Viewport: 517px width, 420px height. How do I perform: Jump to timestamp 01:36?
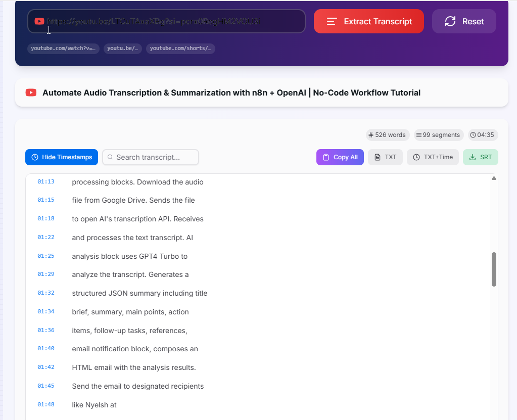click(46, 330)
